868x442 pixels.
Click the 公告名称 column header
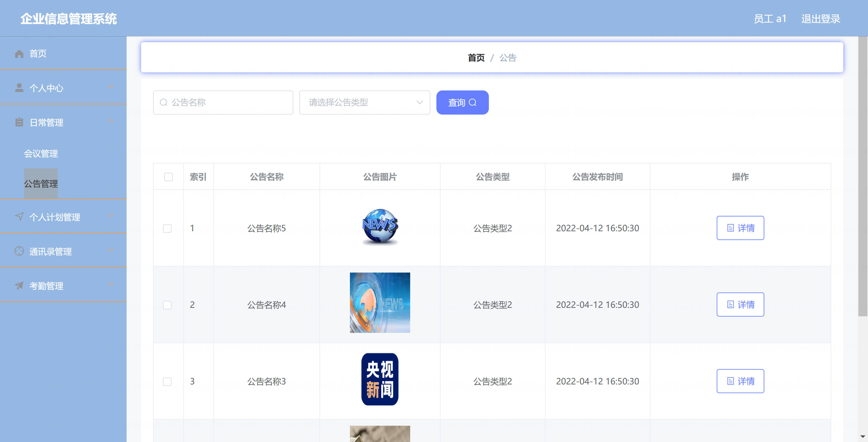(266, 177)
